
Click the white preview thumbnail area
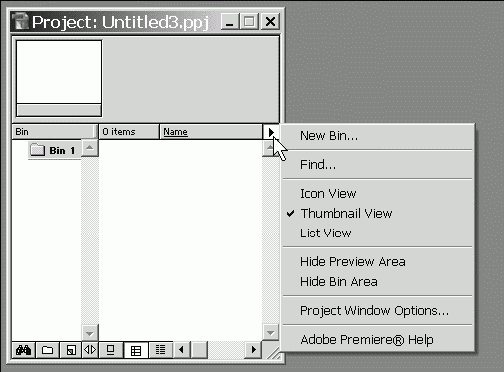(59, 72)
